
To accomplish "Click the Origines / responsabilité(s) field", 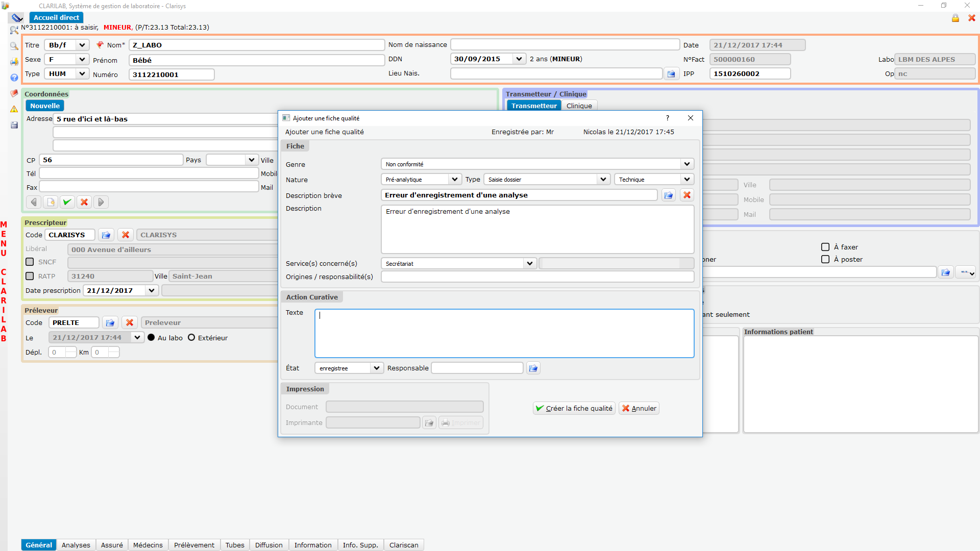I will (x=537, y=277).
